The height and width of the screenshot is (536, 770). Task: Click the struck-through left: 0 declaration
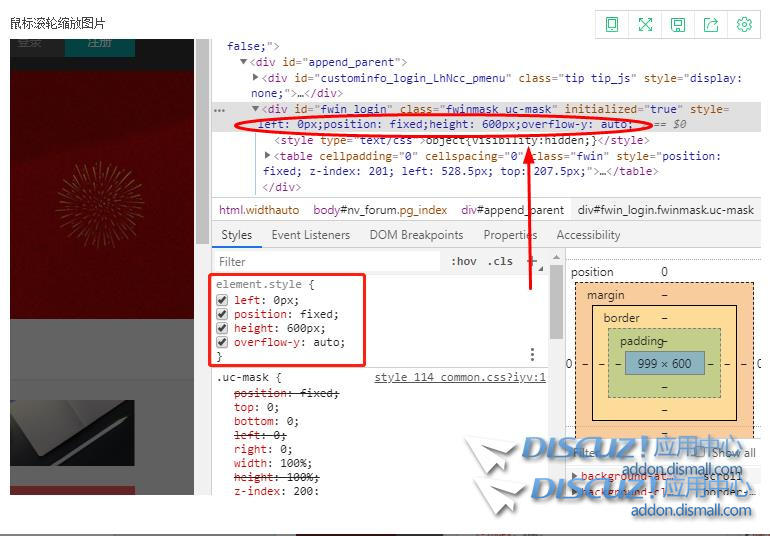pyautogui.click(x=260, y=435)
